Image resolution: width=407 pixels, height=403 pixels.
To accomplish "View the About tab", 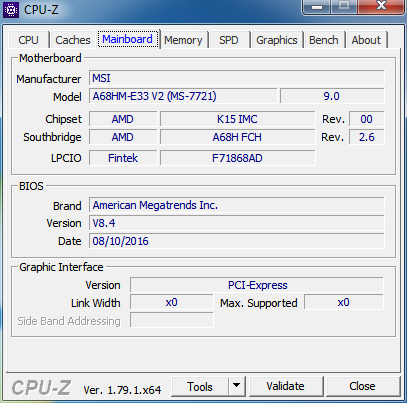I will [x=366, y=40].
